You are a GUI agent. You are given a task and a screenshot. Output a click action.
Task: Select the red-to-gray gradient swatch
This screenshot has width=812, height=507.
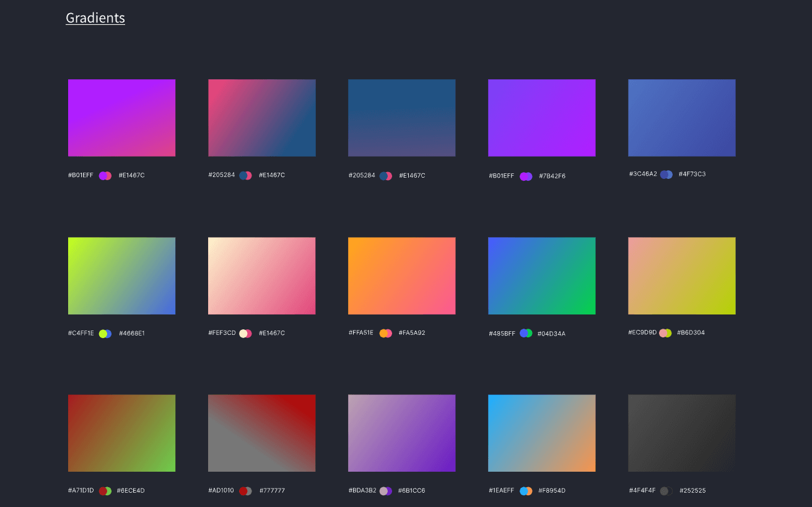(x=261, y=433)
